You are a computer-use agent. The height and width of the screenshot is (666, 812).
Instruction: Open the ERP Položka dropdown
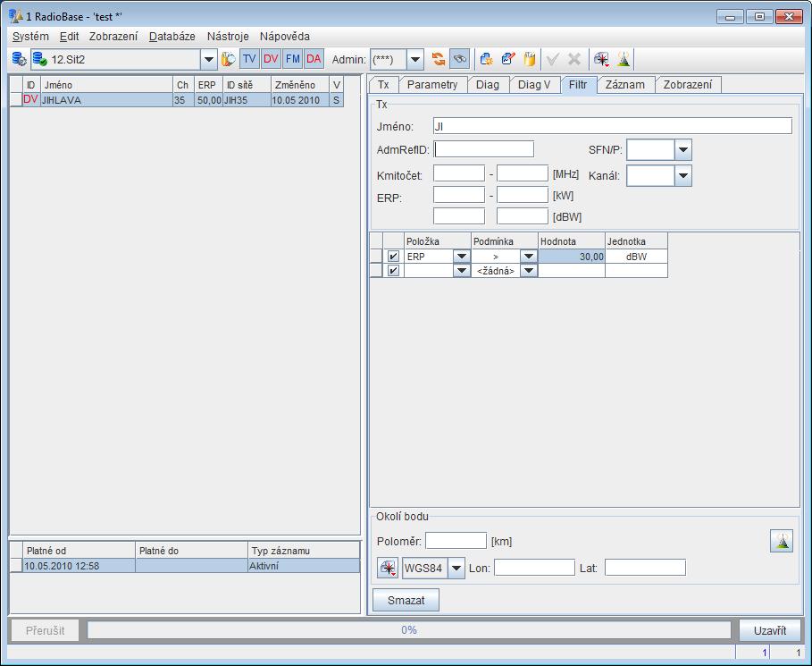tap(462, 256)
